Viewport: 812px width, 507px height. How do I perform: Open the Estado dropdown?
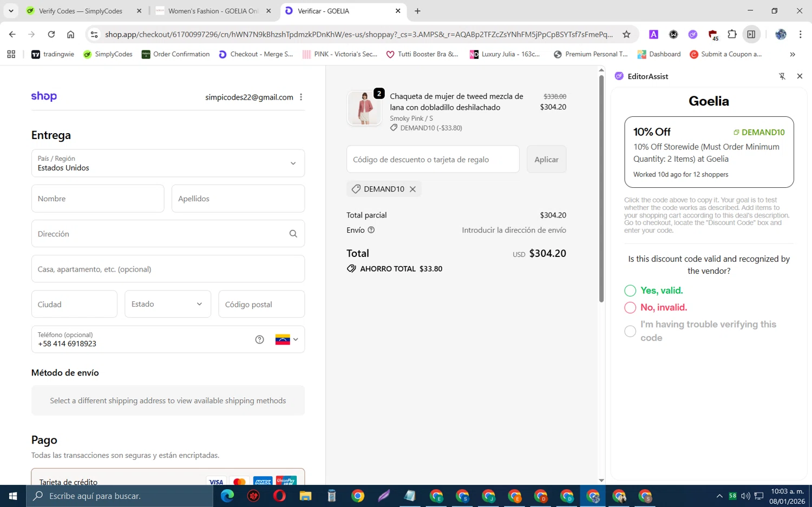168,304
